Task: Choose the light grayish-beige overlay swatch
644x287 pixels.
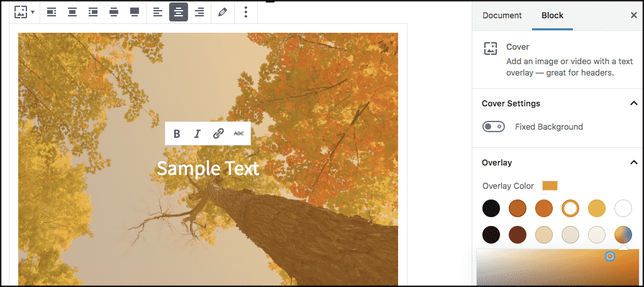Action: pyautogui.click(x=570, y=235)
